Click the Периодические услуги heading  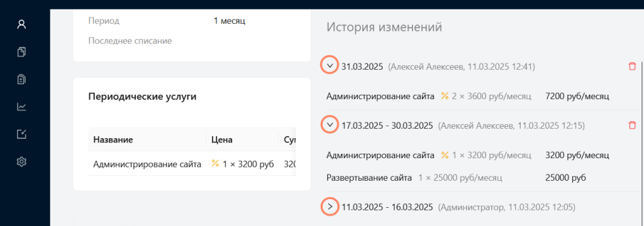click(142, 97)
